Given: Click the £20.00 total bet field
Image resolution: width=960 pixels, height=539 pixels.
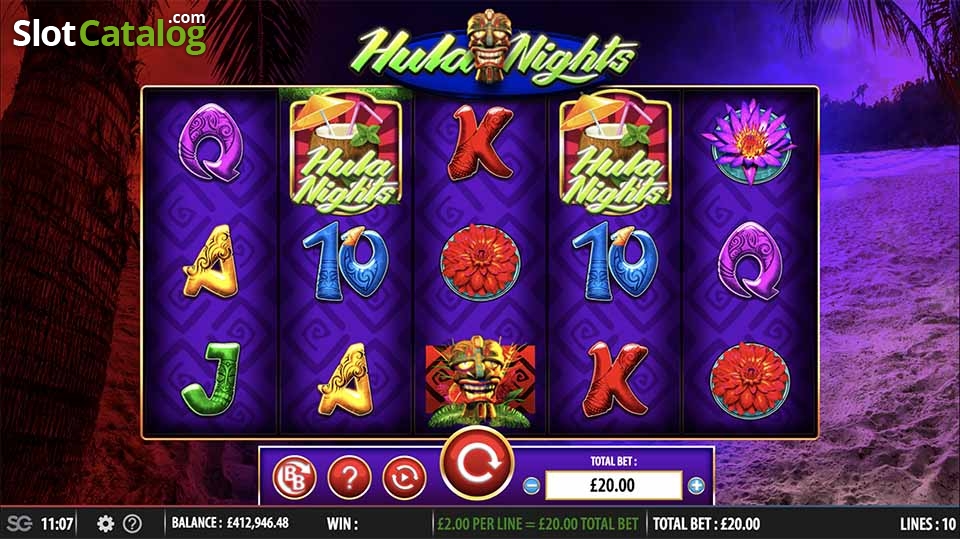Looking at the screenshot, I should [613, 486].
